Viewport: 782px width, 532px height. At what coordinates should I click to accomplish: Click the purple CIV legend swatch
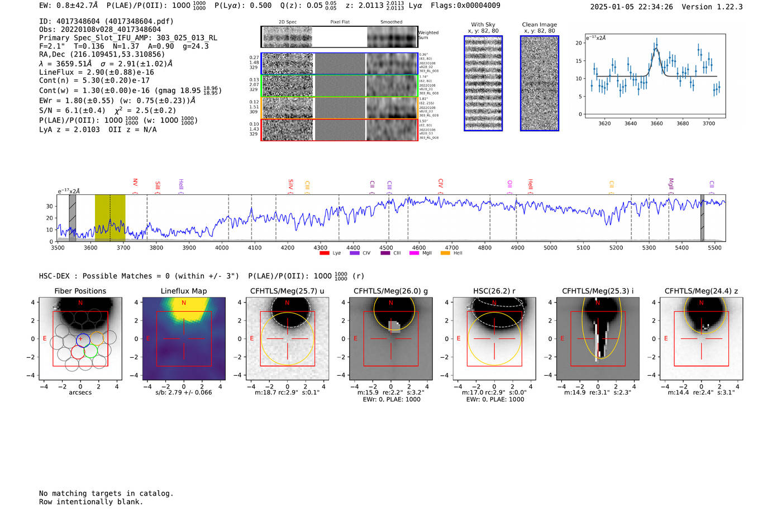[x=355, y=253]
